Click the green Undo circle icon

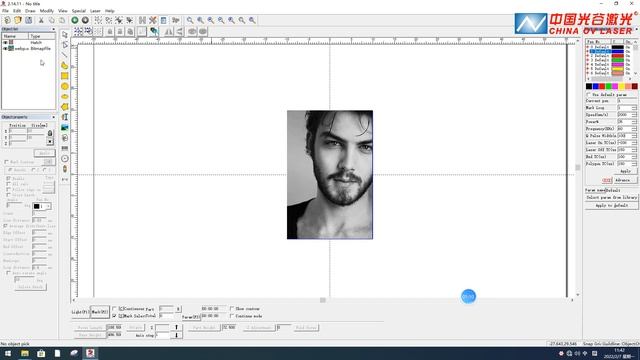click(75, 20)
